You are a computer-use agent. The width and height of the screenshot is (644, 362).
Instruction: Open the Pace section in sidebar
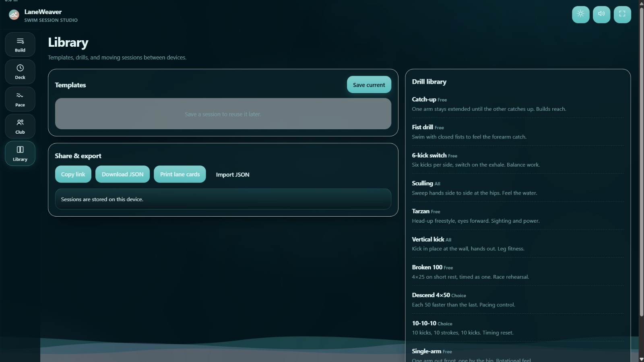(x=20, y=99)
